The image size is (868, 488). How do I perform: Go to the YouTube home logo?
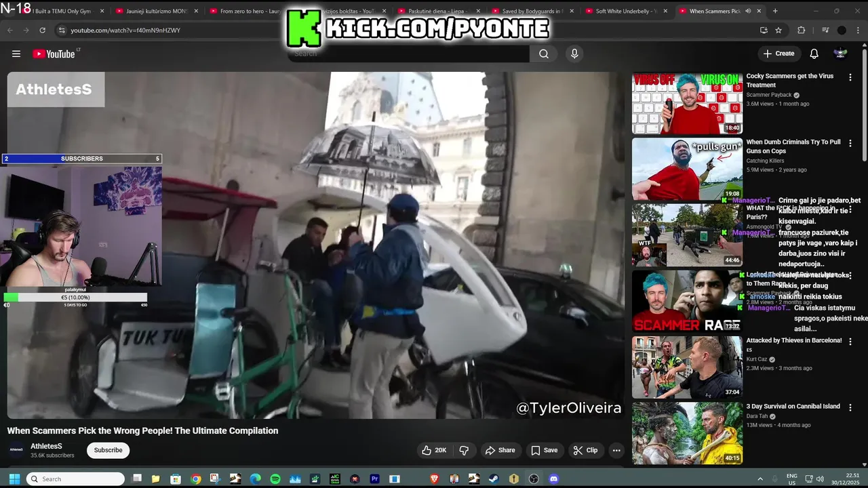tap(54, 54)
